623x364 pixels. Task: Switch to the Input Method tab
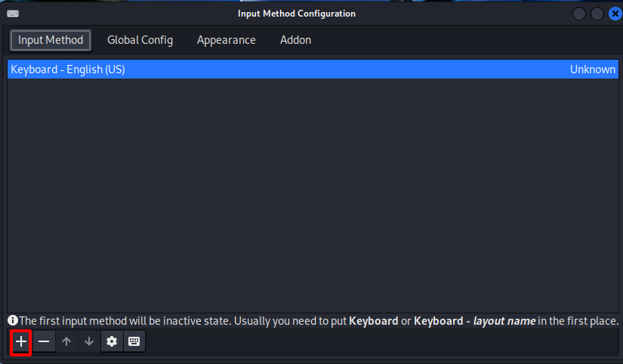click(x=51, y=40)
